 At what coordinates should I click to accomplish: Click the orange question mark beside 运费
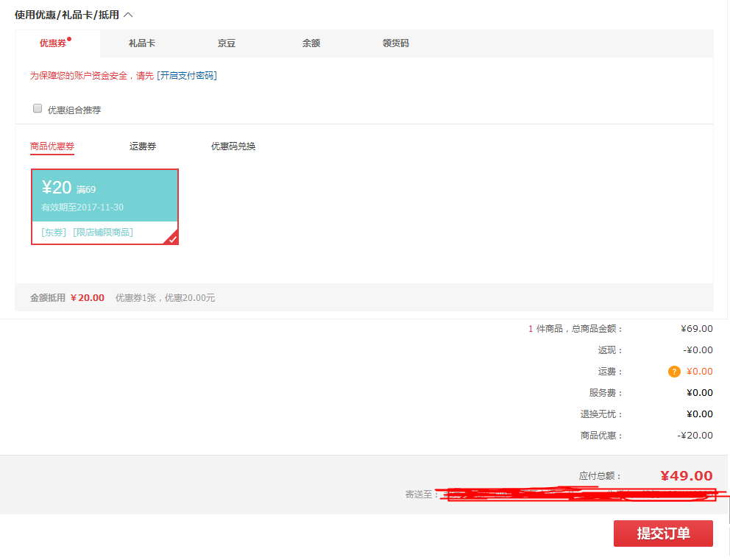[674, 372]
